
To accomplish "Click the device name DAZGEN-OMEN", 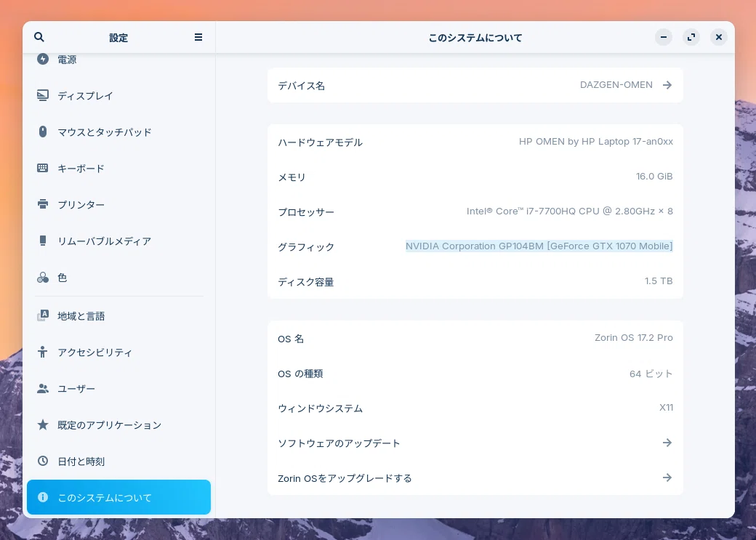I will pyautogui.click(x=616, y=85).
